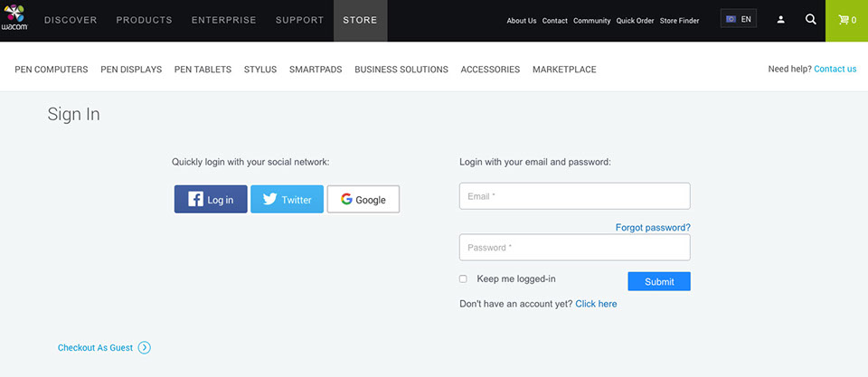This screenshot has width=868, height=377.
Task: Open the Products menu
Action: [144, 21]
